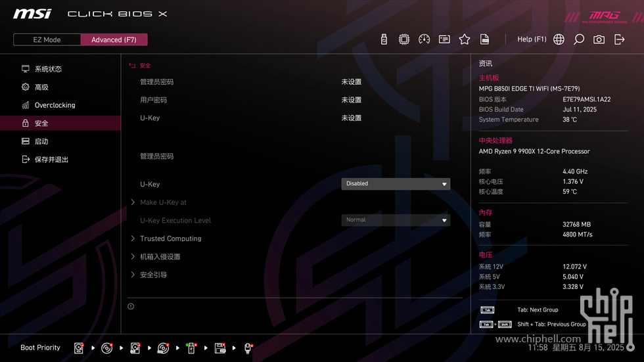
Task: Open 启动 sidebar menu
Action: [x=60, y=141]
